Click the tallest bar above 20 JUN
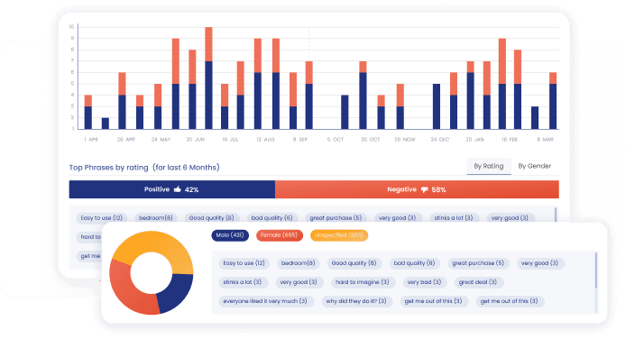The width and height of the screenshot is (644, 339). click(208, 78)
